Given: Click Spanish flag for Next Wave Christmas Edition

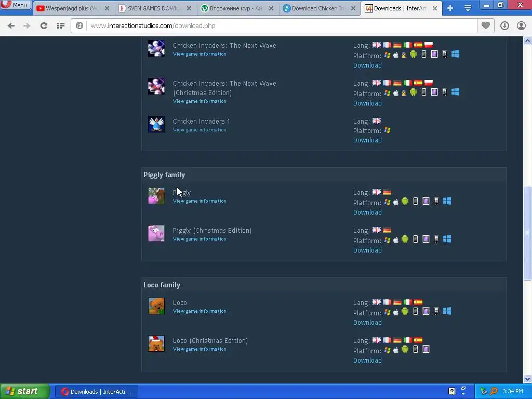Looking at the screenshot, I should point(418,83).
